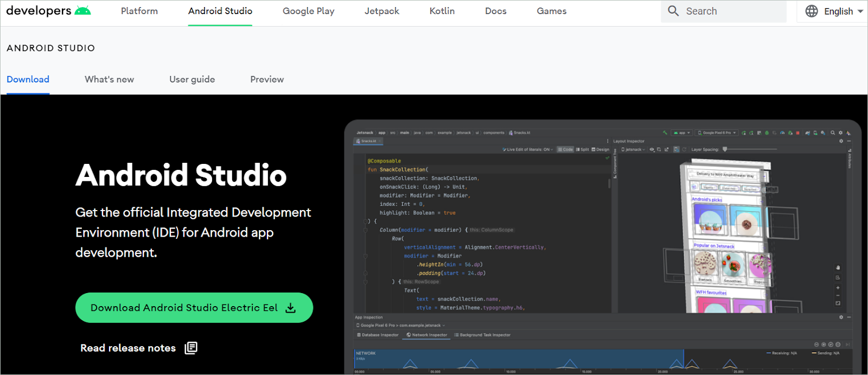Viewport: 868px width, 375px height.
Task: Click the zoom in plus icon in Layout Inspector
Action: click(838, 288)
